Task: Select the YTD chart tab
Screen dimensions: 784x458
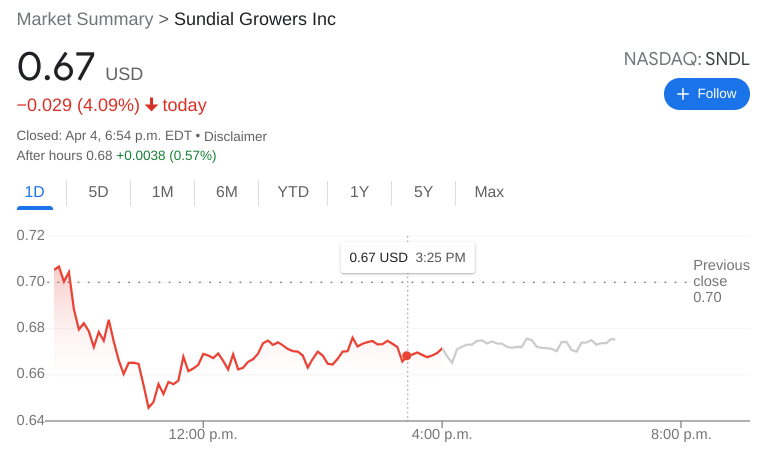Action: (293, 192)
